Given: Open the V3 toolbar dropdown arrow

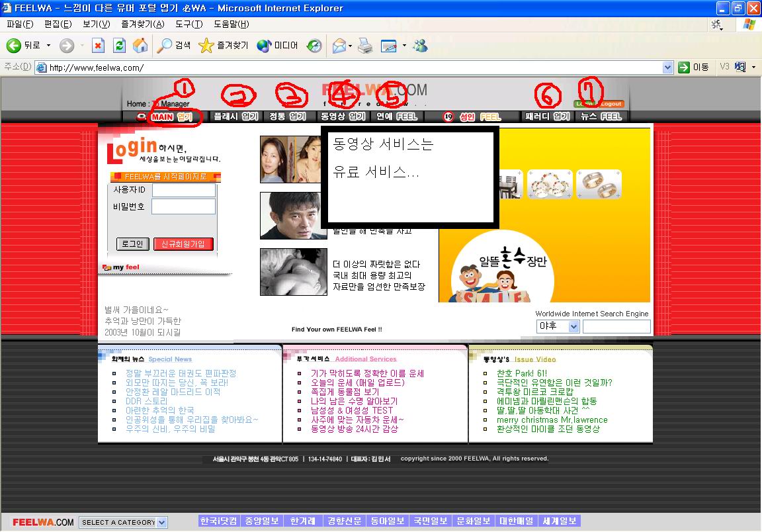Looking at the screenshot, I should [x=754, y=67].
